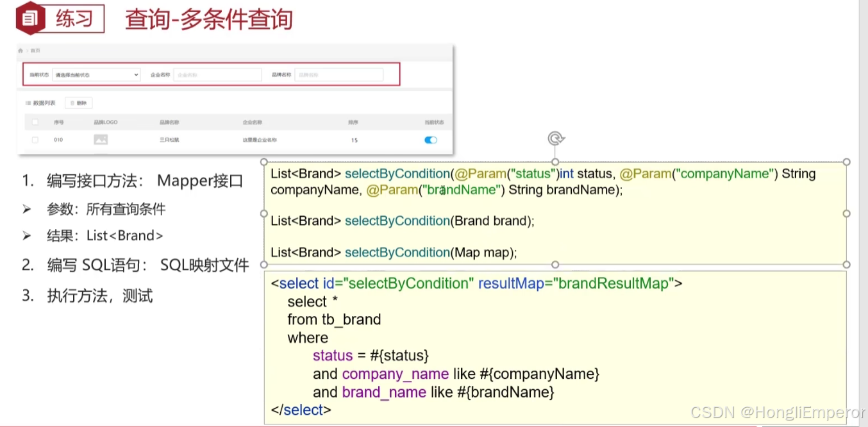Screen dimensions: 868x427
Task: Click the bottom-left corner handle of the selected text box
Action: 264,264
